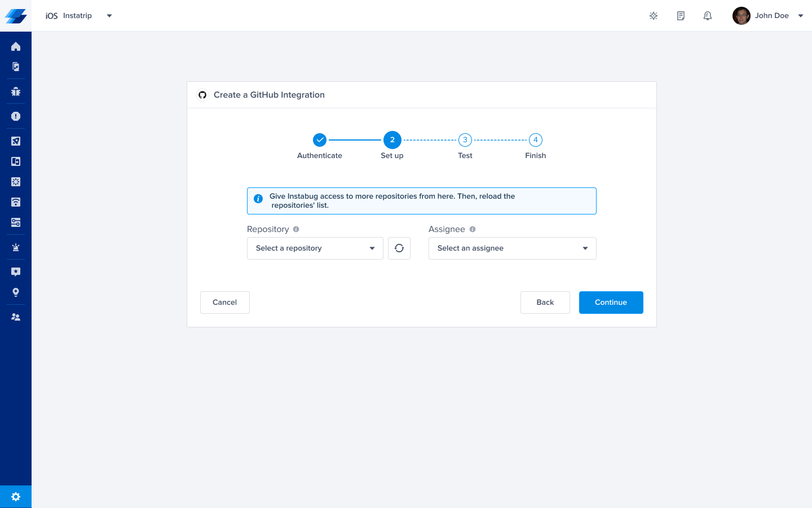Click the Assignee help info icon

click(x=473, y=229)
